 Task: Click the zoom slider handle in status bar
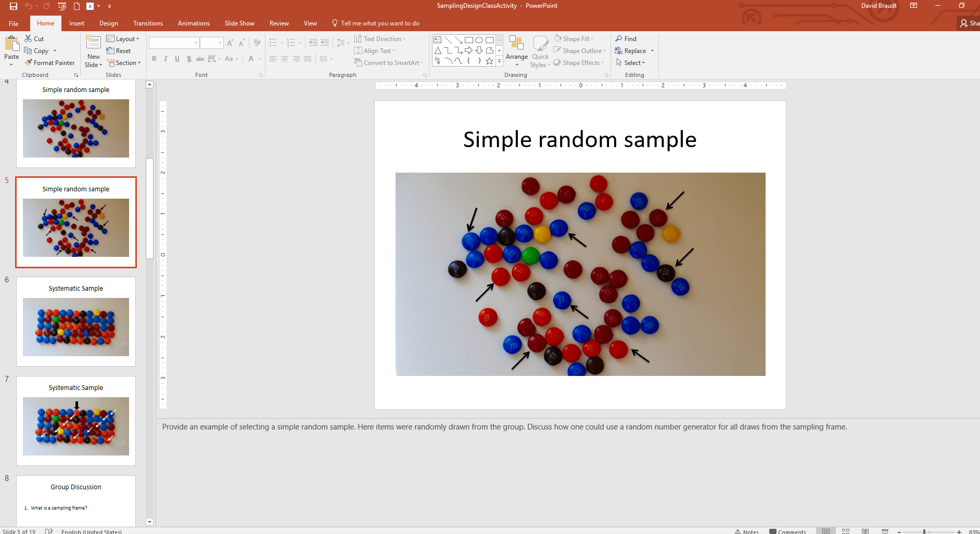[924, 531]
